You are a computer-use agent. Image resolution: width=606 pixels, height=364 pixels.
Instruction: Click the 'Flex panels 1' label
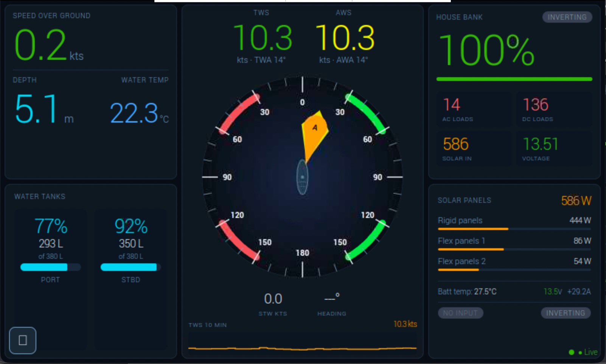[461, 241]
